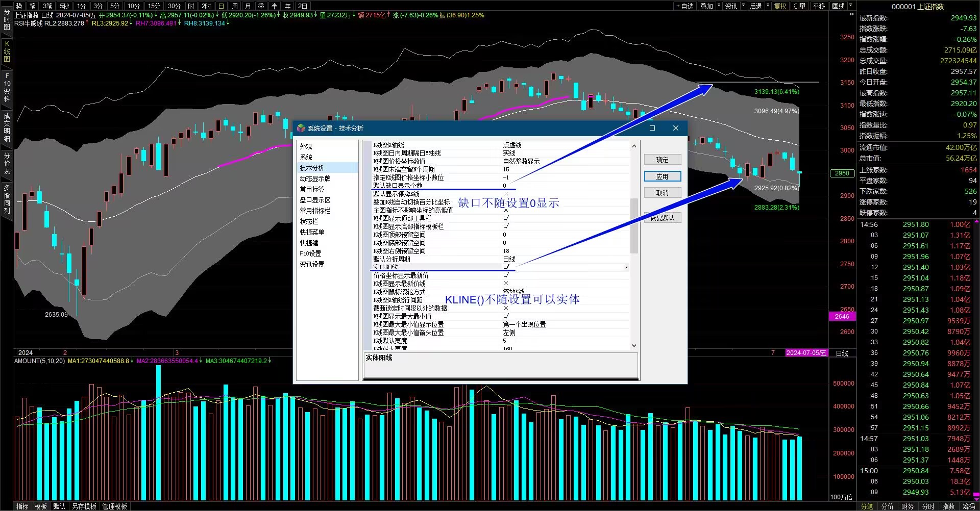
Task: Open 另存模板 at bottom bar
Action: (84, 506)
